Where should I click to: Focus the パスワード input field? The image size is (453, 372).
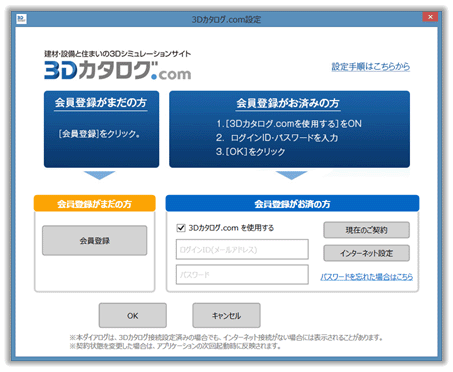tap(242, 275)
